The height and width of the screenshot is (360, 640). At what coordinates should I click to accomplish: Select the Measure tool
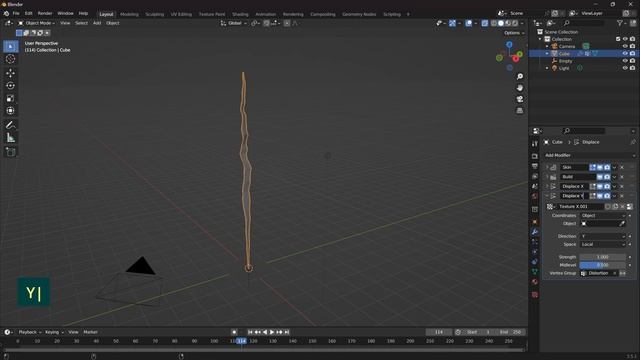click(x=11, y=138)
